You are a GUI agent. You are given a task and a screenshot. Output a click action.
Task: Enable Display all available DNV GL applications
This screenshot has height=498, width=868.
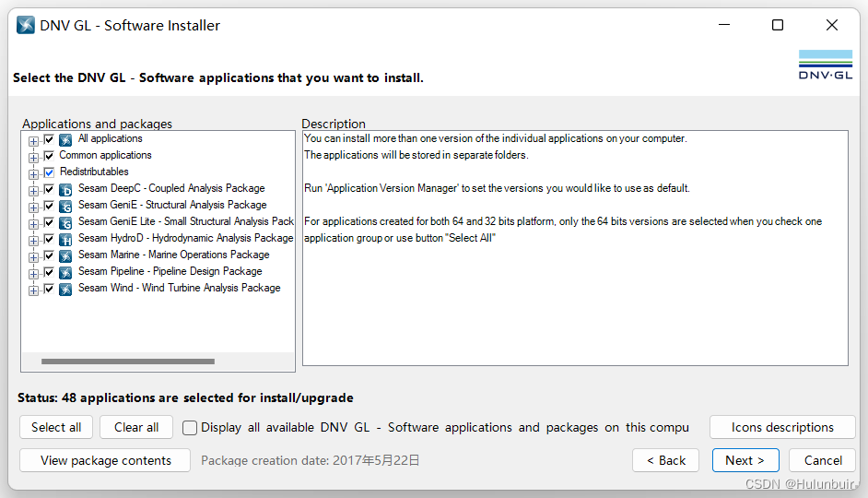click(190, 428)
